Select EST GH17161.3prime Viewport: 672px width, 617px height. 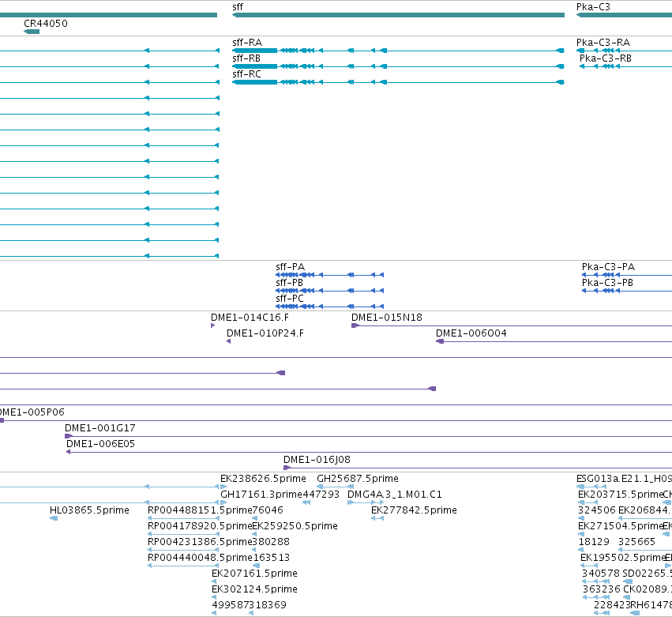(261, 495)
